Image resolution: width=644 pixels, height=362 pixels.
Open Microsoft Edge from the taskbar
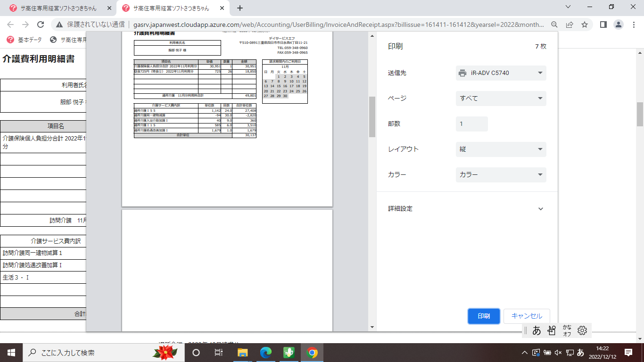(x=266, y=353)
